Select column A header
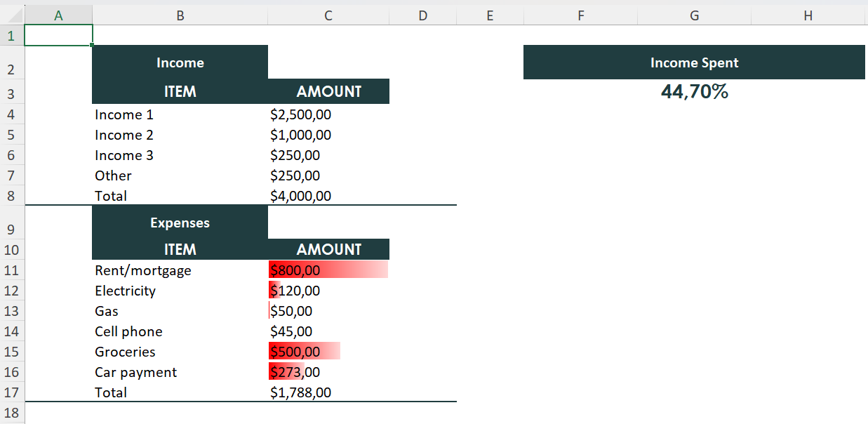The height and width of the screenshot is (424, 868). click(58, 15)
